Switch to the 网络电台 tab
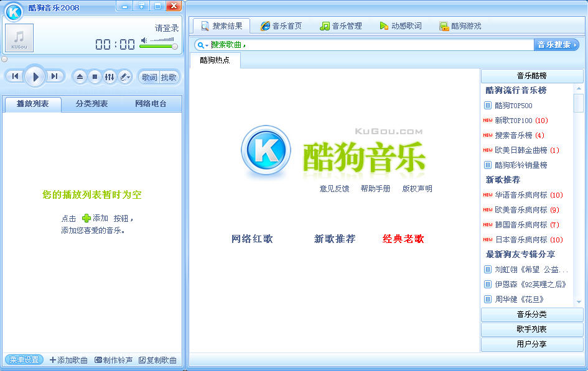This screenshot has height=371, width=588. (151, 104)
